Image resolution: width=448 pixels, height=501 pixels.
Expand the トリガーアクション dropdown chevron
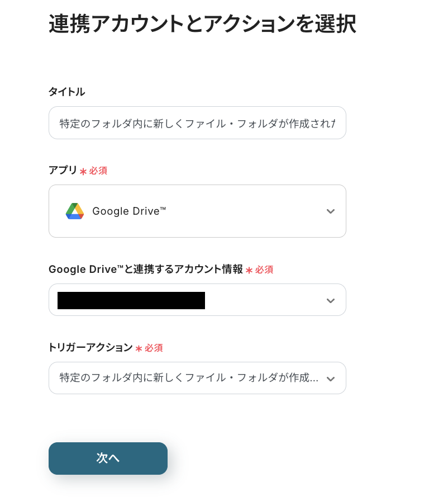click(x=331, y=379)
